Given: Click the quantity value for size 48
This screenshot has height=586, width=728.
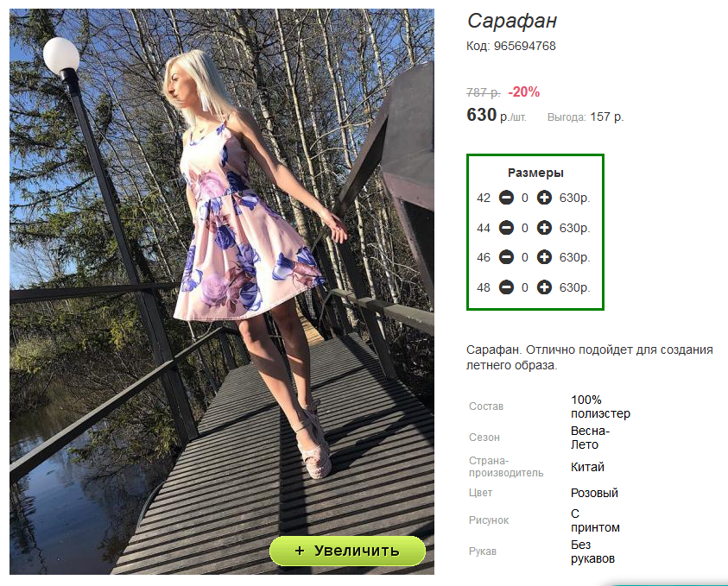Looking at the screenshot, I should (x=525, y=287).
